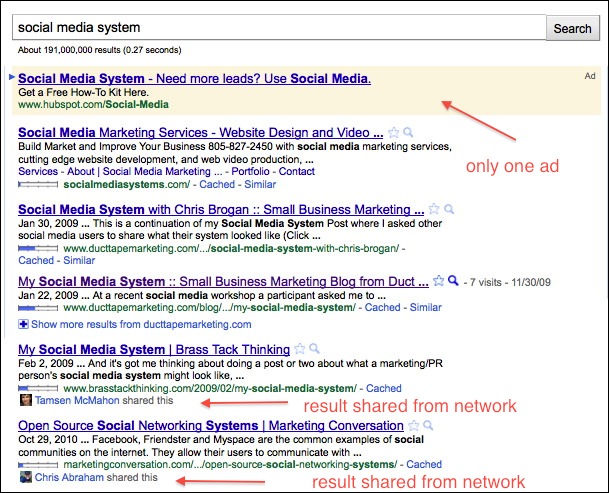Image resolution: width=609 pixels, height=493 pixels.
Task: Click the Services sitelink
Action: [x=38, y=171]
